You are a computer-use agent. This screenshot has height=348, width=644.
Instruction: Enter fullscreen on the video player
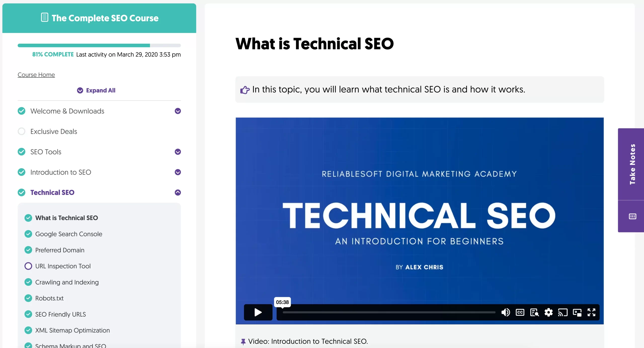pos(591,312)
